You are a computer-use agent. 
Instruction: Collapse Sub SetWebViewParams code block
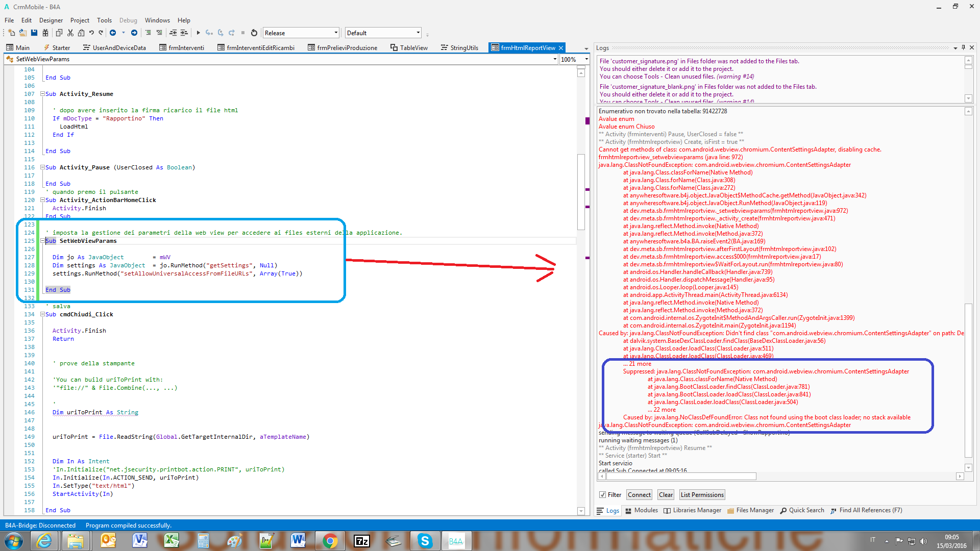(43, 241)
